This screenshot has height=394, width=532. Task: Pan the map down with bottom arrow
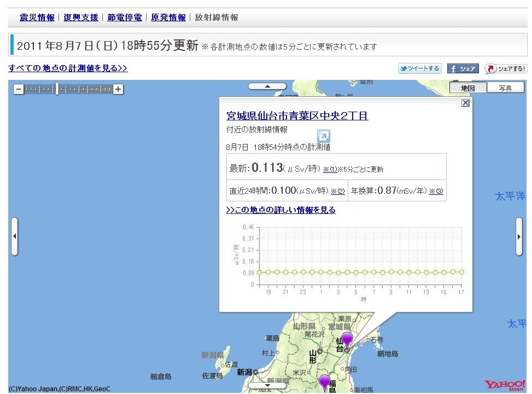click(267, 386)
